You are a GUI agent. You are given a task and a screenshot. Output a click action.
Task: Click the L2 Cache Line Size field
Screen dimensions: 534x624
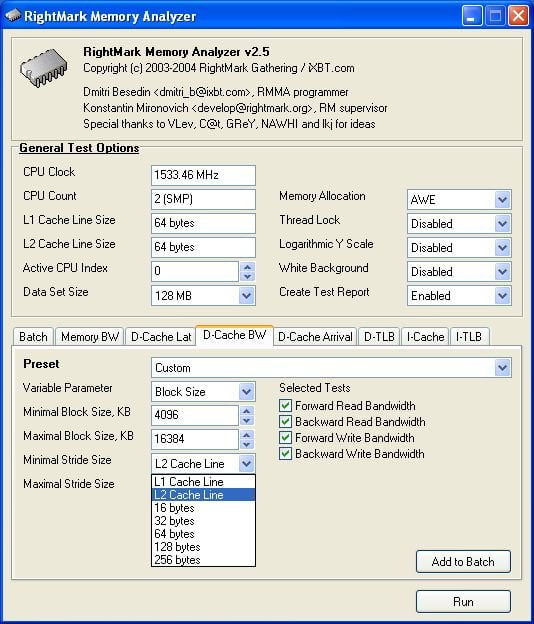pos(203,247)
